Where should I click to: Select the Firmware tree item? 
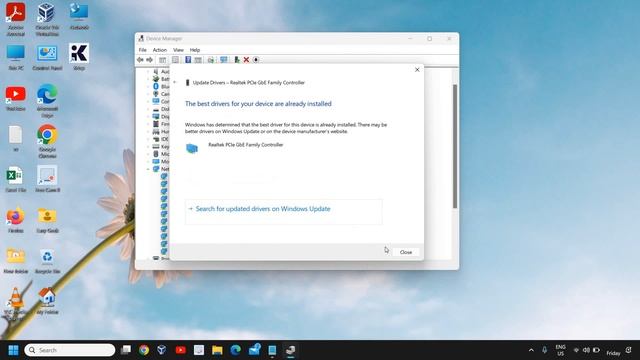point(161,124)
